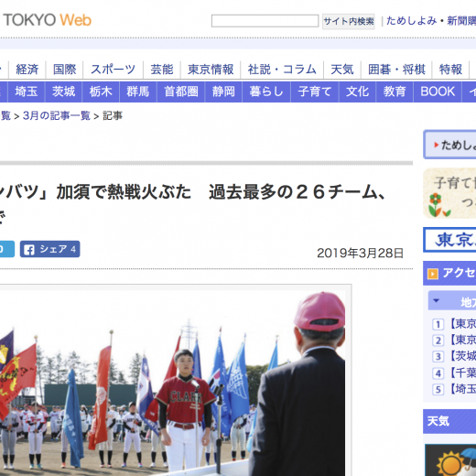The width and height of the screenshot is (476, 476).
Task: Click the orange arrow icon beside アクセス
Action: (433, 274)
